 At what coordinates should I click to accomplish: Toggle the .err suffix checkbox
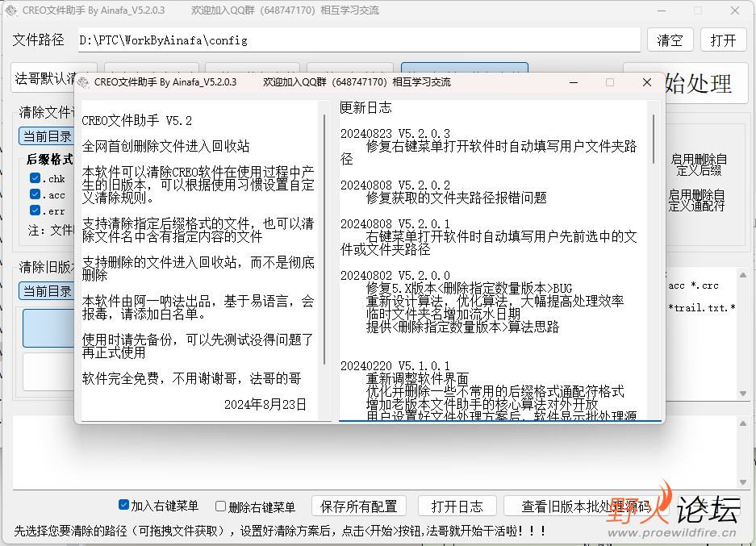tap(35, 210)
